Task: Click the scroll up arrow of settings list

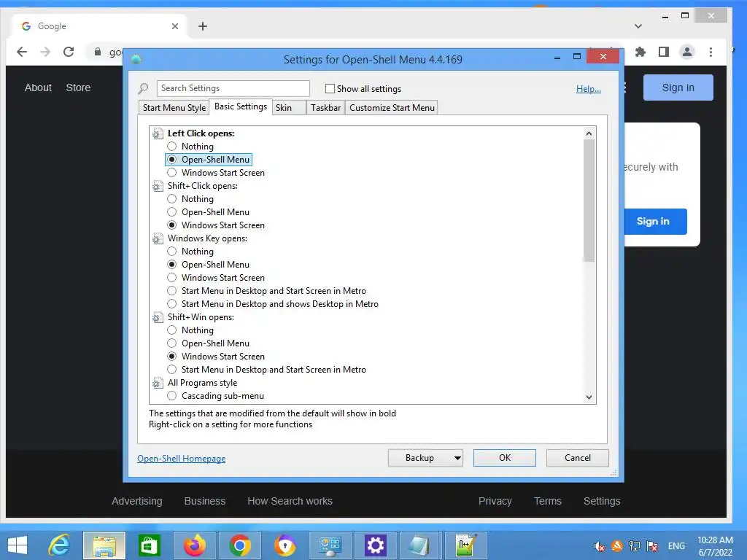Action: (589, 133)
